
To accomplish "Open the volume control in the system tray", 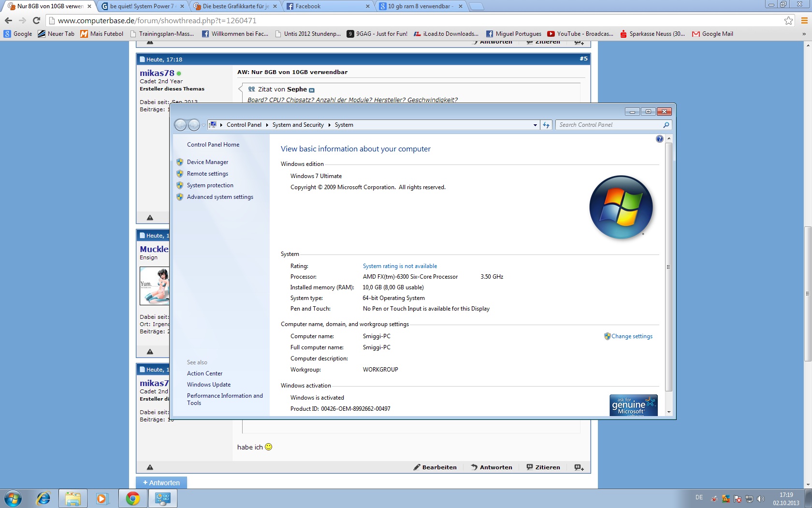I will [x=761, y=499].
